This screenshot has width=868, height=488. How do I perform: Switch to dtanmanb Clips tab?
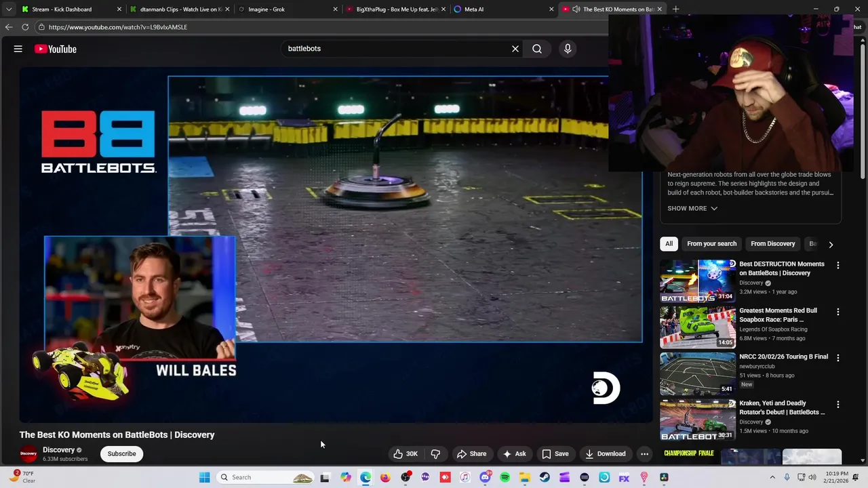(x=178, y=9)
